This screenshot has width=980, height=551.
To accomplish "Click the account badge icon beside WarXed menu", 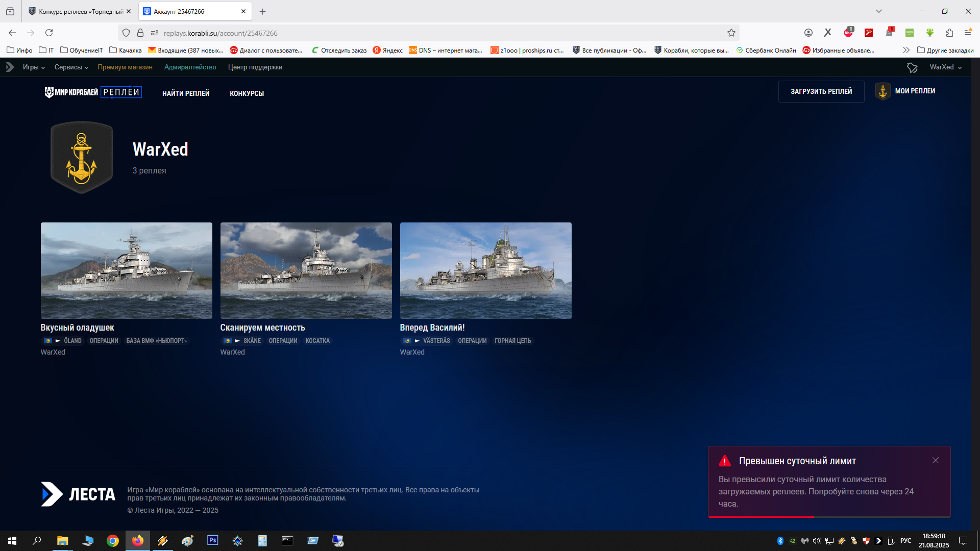I will (912, 67).
